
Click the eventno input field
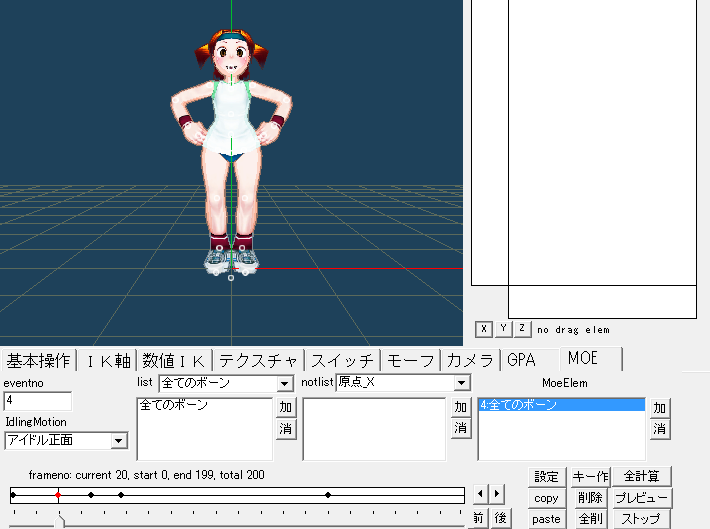tap(38, 401)
